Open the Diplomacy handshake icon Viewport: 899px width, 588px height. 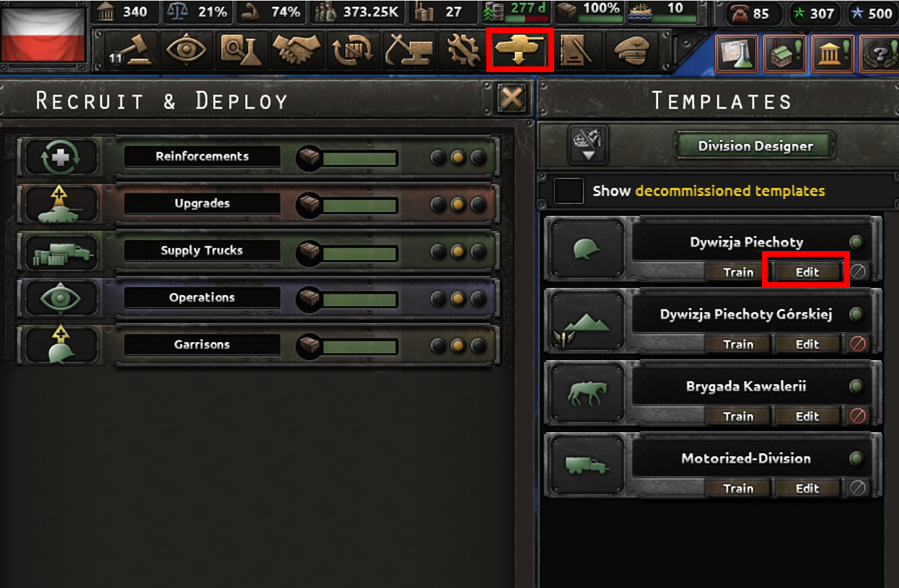pyautogui.click(x=297, y=50)
